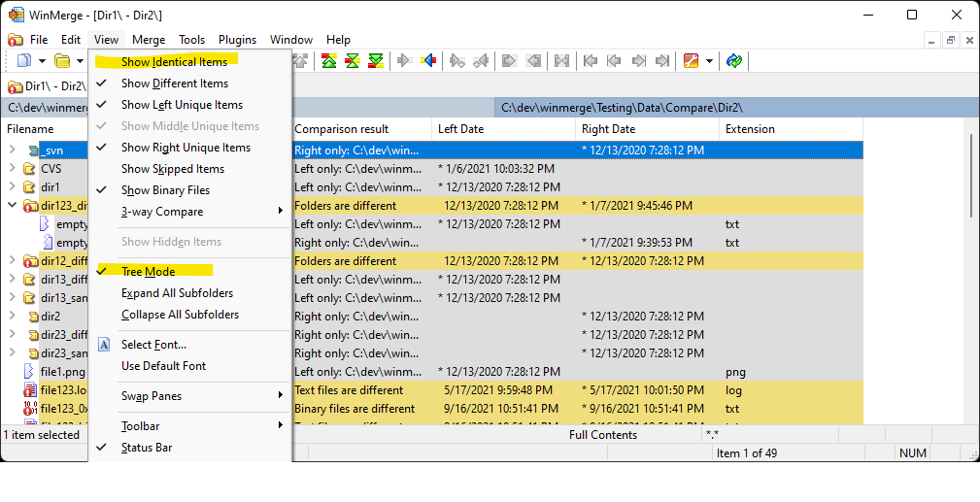Image resolution: width=980 pixels, height=502 pixels.
Task: Open the File menu
Action: pos(39,40)
